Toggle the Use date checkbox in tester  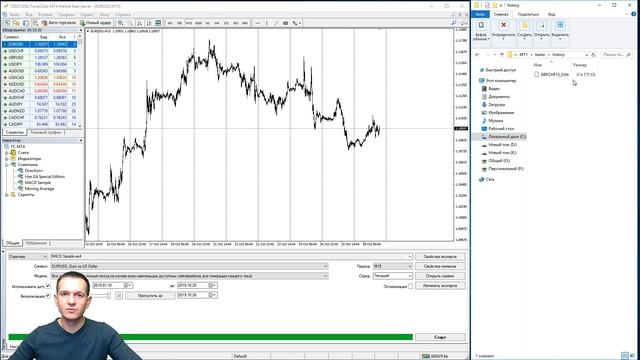[48, 286]
